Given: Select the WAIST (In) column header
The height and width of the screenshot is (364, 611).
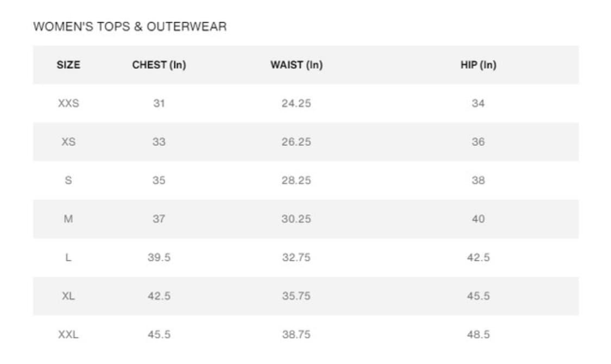Looking at the screenshot, I should [x=296, y=65].
